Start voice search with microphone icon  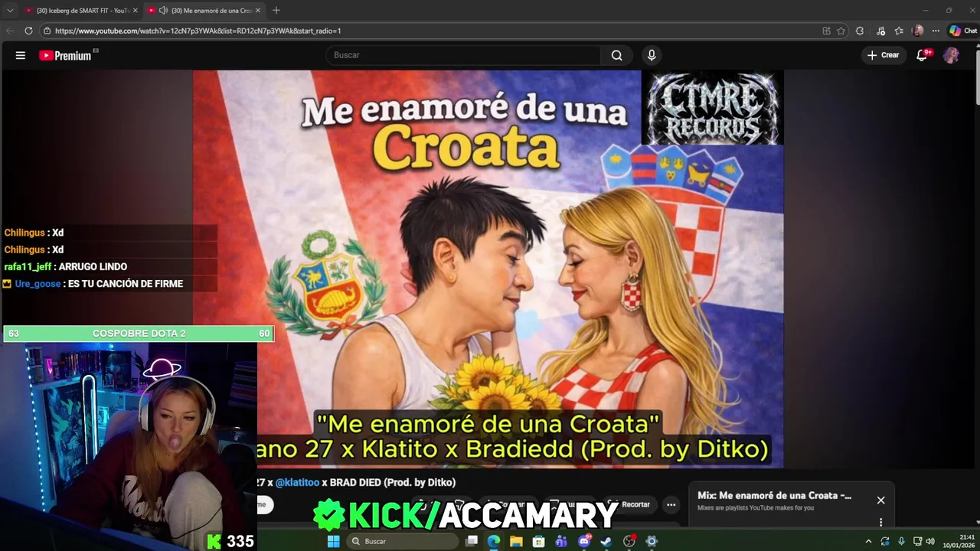652,55
